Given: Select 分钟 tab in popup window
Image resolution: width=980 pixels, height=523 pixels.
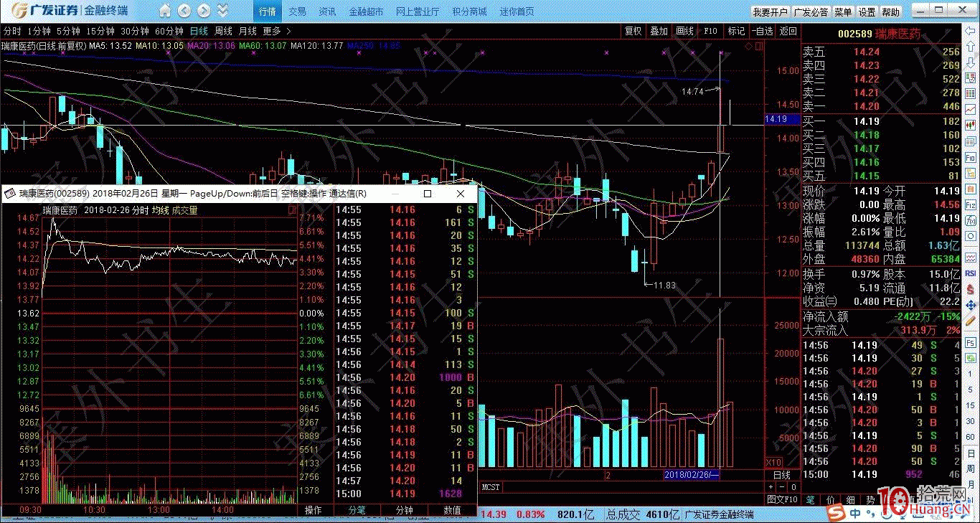Looking at the screenshot, I should [405, 511].
